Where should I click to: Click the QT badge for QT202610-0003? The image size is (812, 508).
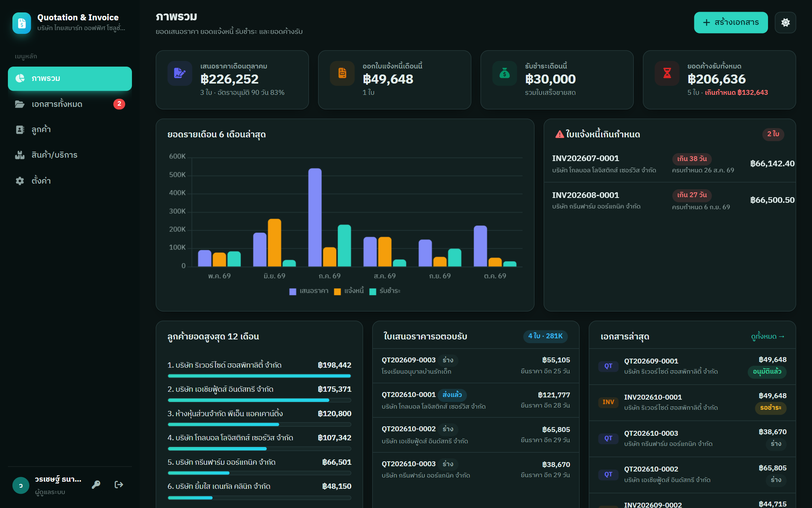608,438
